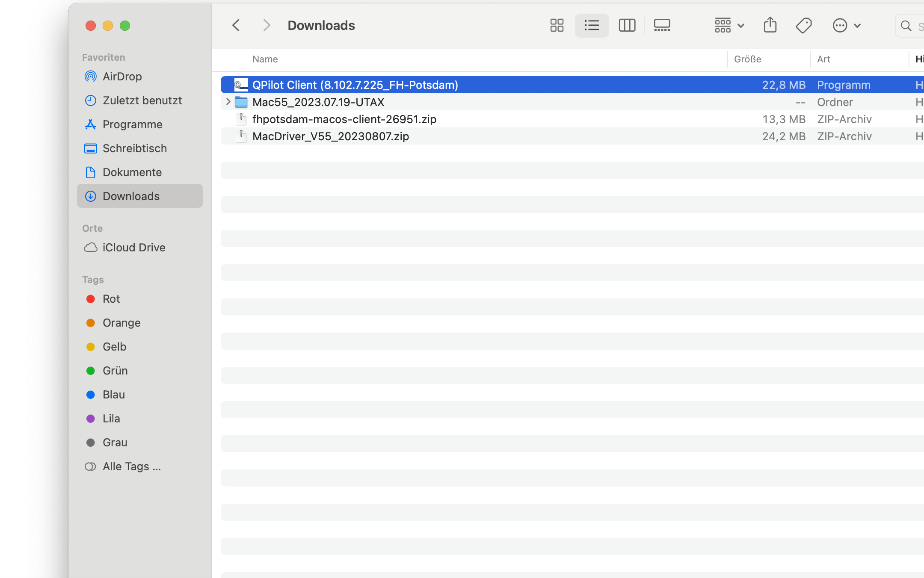Click the 13,3 MB size cell

pyautogui.click(x=784, y=119)
